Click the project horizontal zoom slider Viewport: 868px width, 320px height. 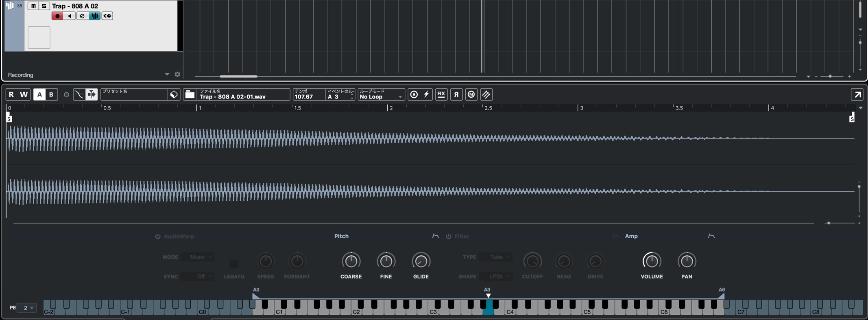coord(830,76)
